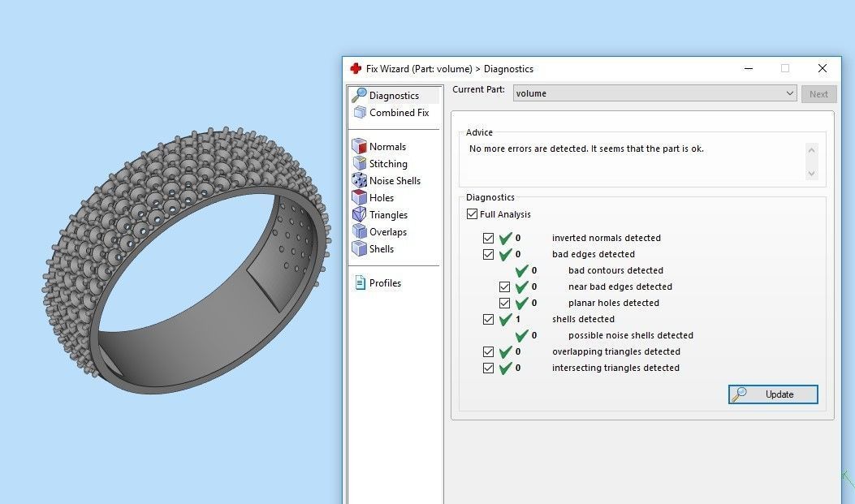Click the 'shells detected' label
This screenshot has height=504, width=855.
click(583, 319)
